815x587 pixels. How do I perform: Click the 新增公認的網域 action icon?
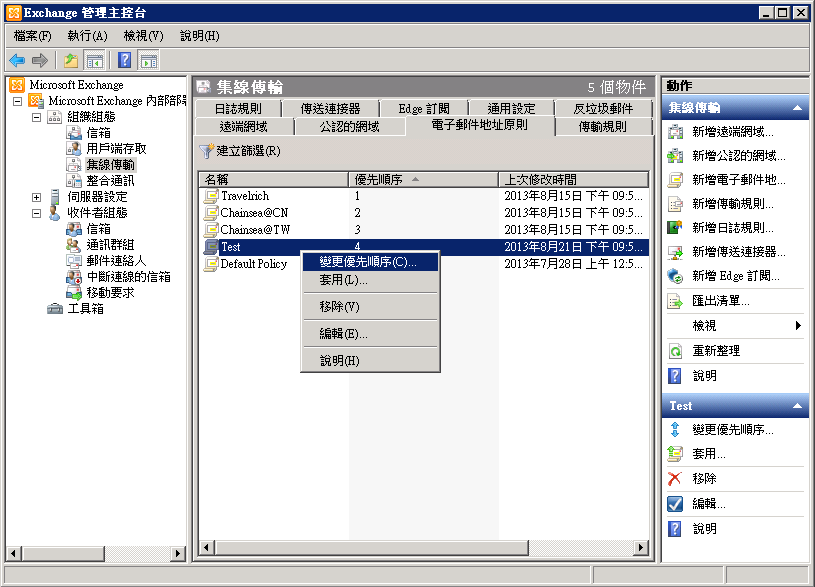tap(675, 156)
